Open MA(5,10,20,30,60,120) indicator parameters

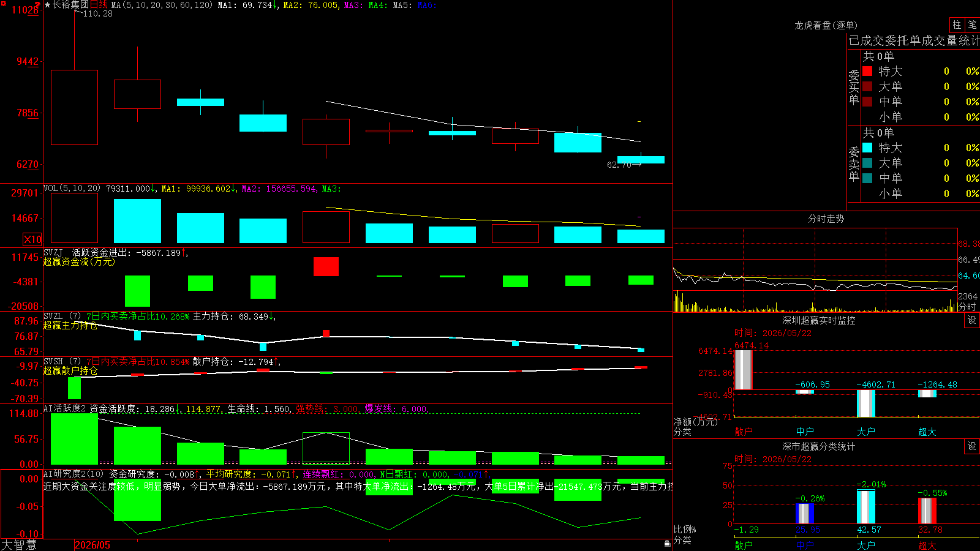click(162, 5)
